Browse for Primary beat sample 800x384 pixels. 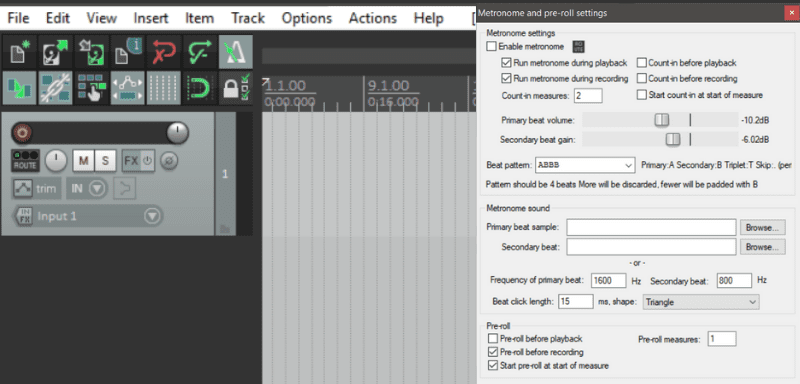coord(762,227)
